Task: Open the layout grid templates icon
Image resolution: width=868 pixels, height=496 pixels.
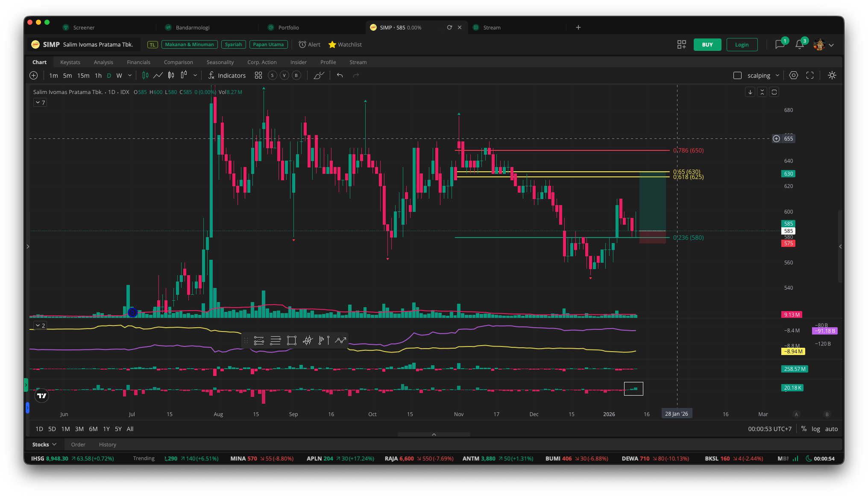Action: [x=258, y=76]
